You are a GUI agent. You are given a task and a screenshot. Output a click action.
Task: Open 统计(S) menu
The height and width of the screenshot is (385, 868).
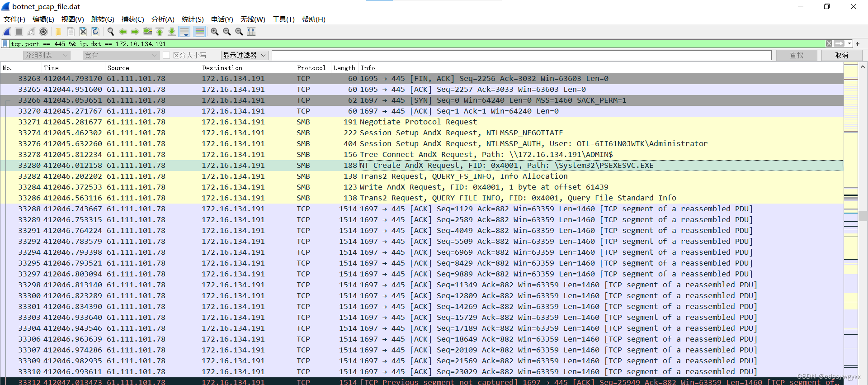[x=193, y=19]
